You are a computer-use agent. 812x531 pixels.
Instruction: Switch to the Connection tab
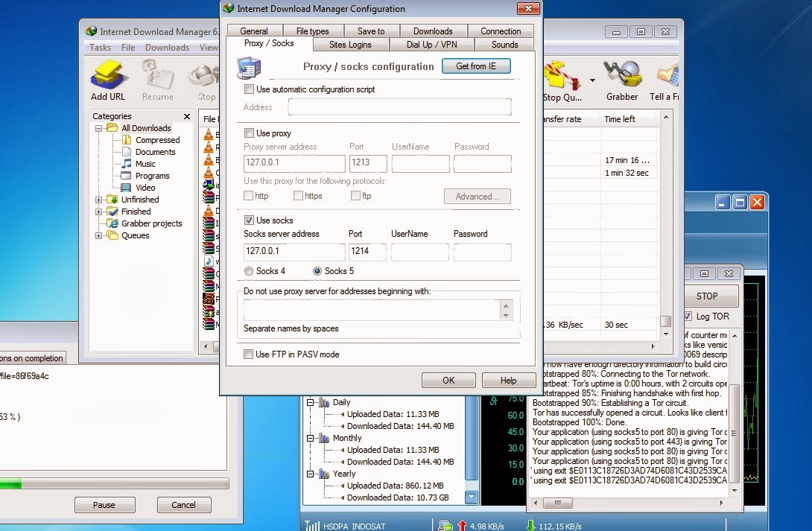coord(501,31)
